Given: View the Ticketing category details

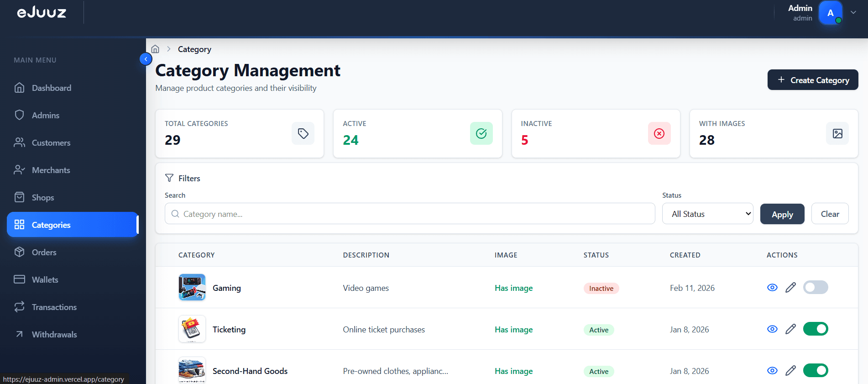Looking at the screenshot, I should click(772, 329).
